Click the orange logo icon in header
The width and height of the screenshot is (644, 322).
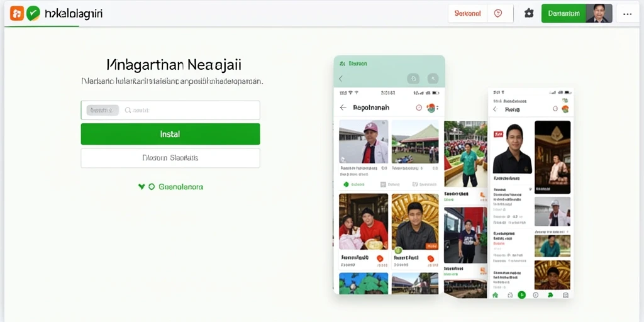click(16, 14)
